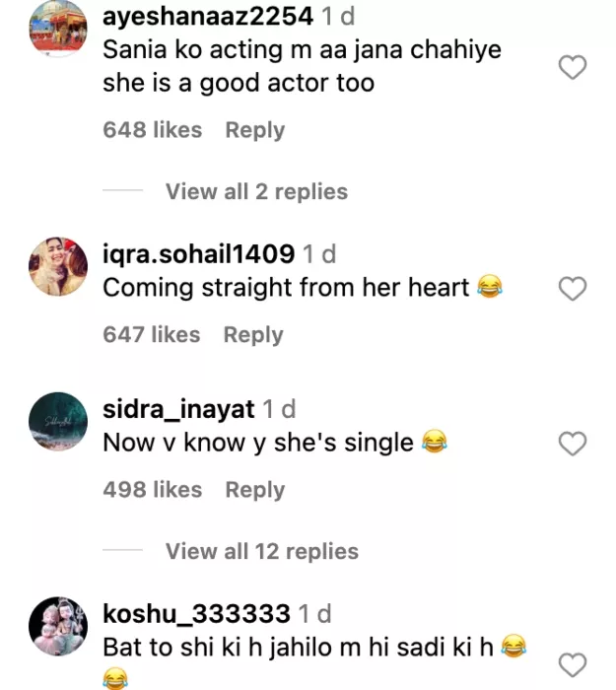Like koshu_333333's comment heart icon
The image size is (616, 690).
pyautogui.click(x=573, y=664)
